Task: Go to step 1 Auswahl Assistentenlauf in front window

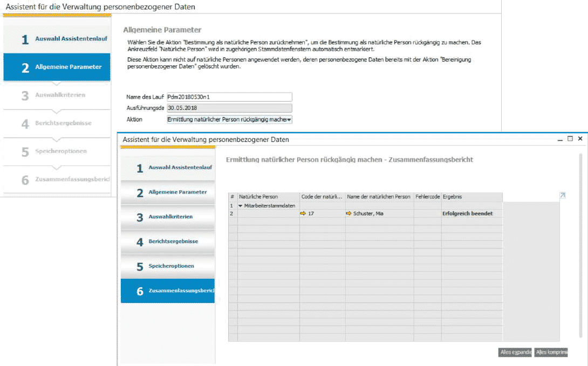Action: click(x=168, y=168)
